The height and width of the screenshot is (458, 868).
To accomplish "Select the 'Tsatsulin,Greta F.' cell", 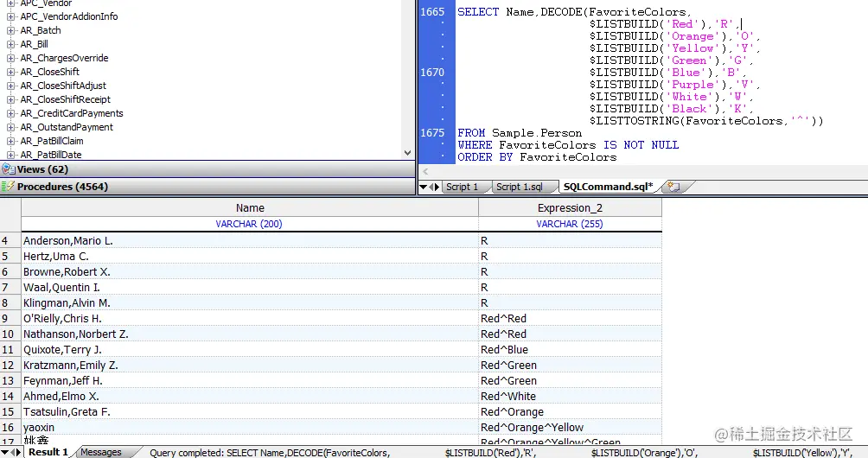I will click(250, 411).
